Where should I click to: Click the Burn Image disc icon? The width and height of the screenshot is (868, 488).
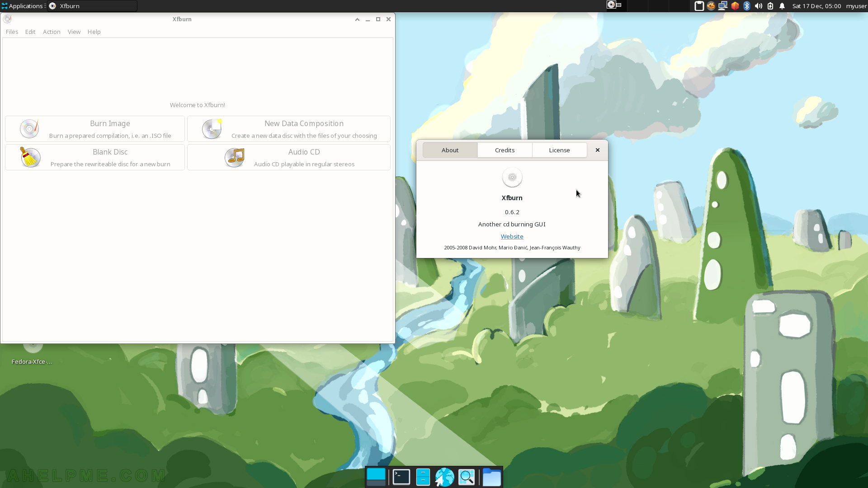(29, 129)
